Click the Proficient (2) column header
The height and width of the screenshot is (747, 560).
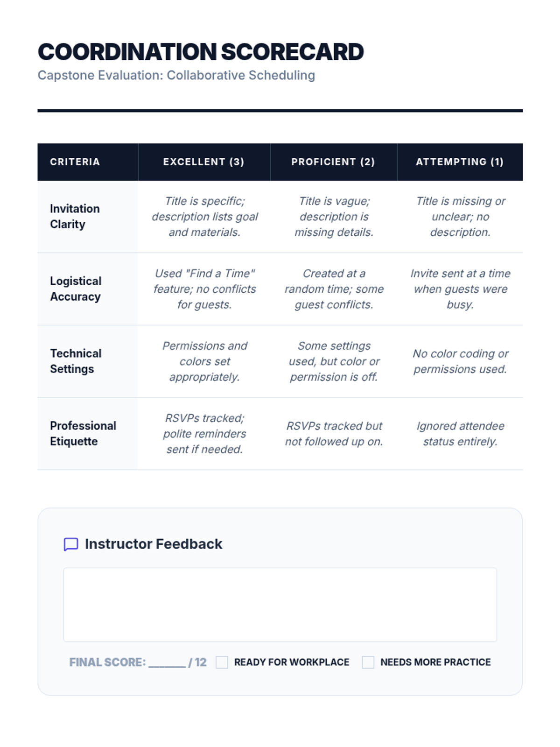(333, 162)
